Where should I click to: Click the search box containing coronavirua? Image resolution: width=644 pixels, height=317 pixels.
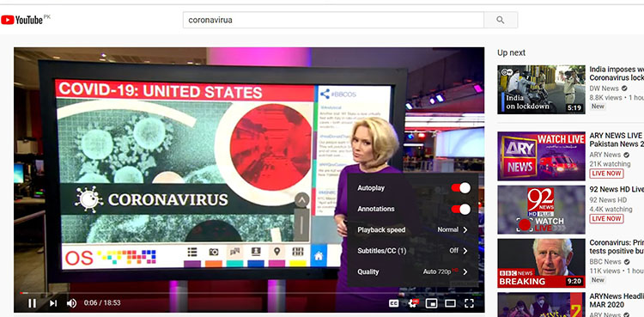[333, 20]
